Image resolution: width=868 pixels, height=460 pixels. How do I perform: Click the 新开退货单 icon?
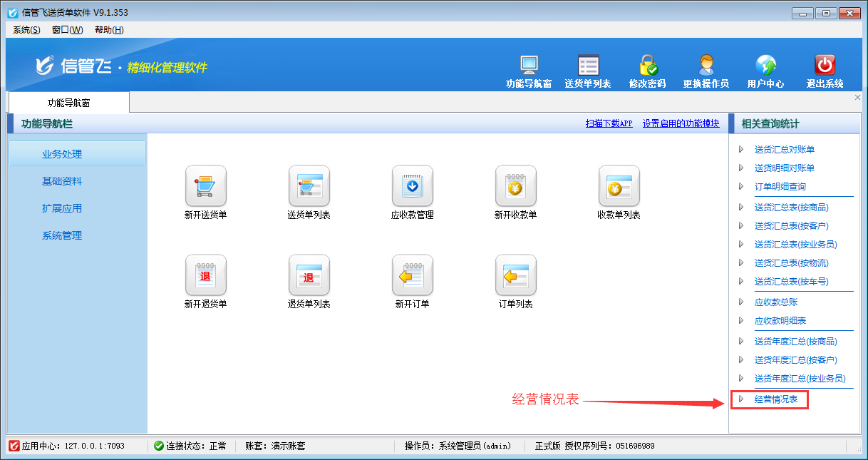click(x=205, y=276)
